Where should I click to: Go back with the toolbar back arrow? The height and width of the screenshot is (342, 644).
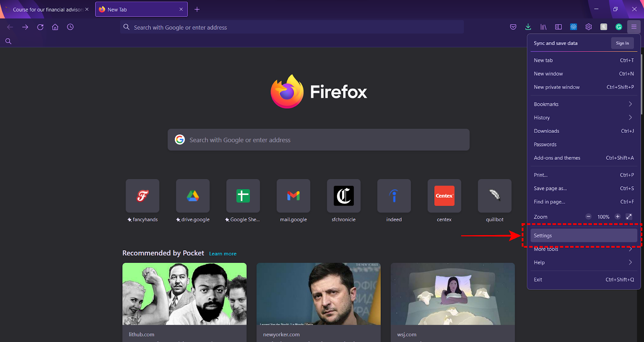point(10,27)
